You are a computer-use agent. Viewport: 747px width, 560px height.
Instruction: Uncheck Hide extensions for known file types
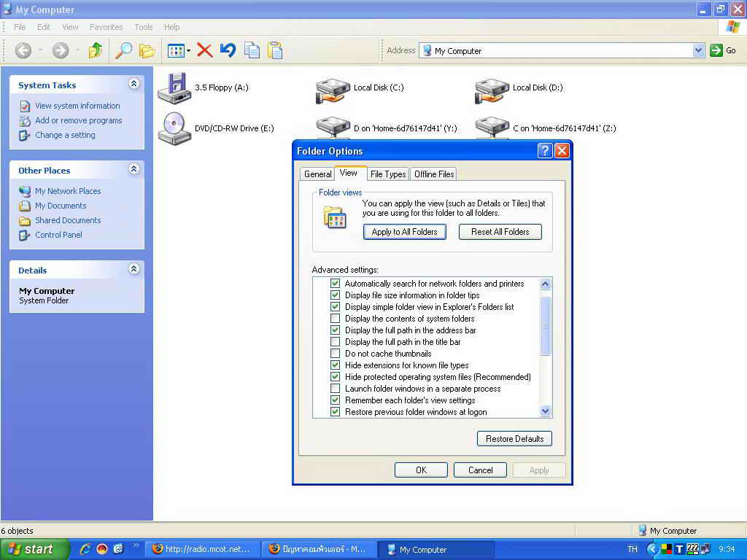[x=336, y=365]
